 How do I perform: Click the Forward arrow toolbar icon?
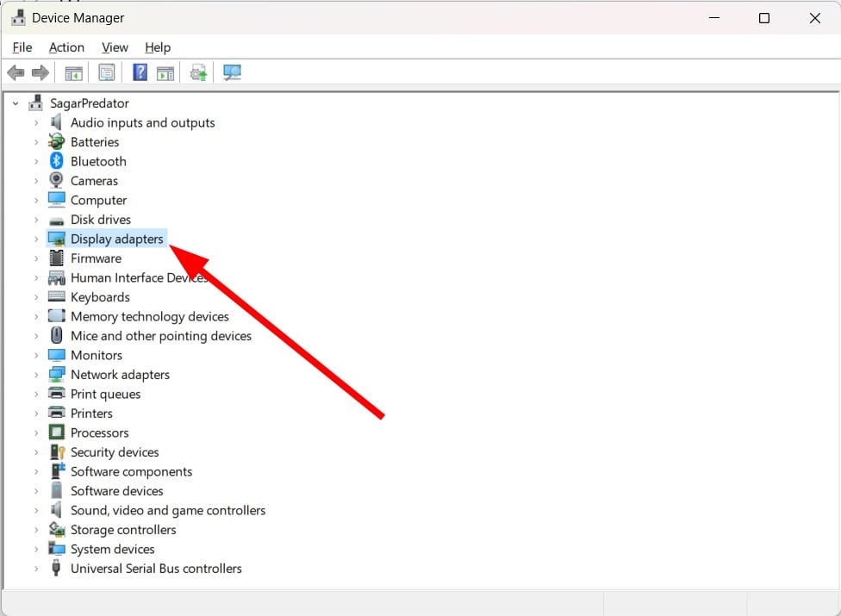[40, 72]
